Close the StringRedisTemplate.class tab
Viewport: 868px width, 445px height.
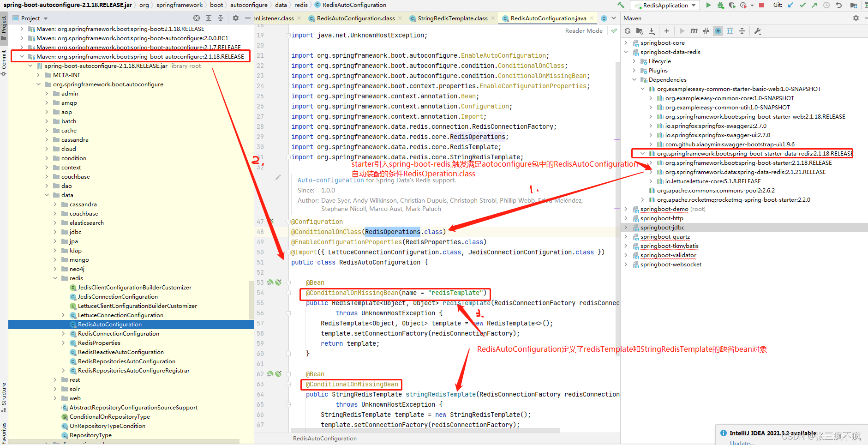(493, 18)
